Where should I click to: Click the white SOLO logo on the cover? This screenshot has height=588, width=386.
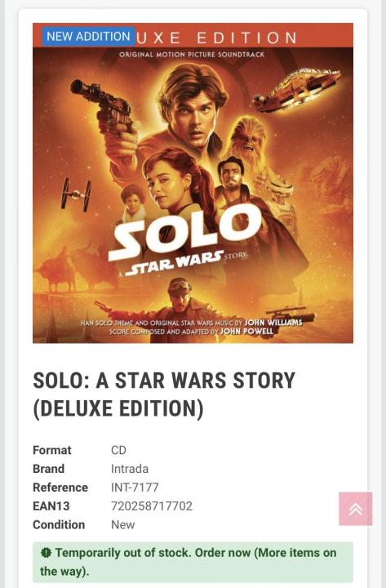pyautogui.click(x=185, y=233)
